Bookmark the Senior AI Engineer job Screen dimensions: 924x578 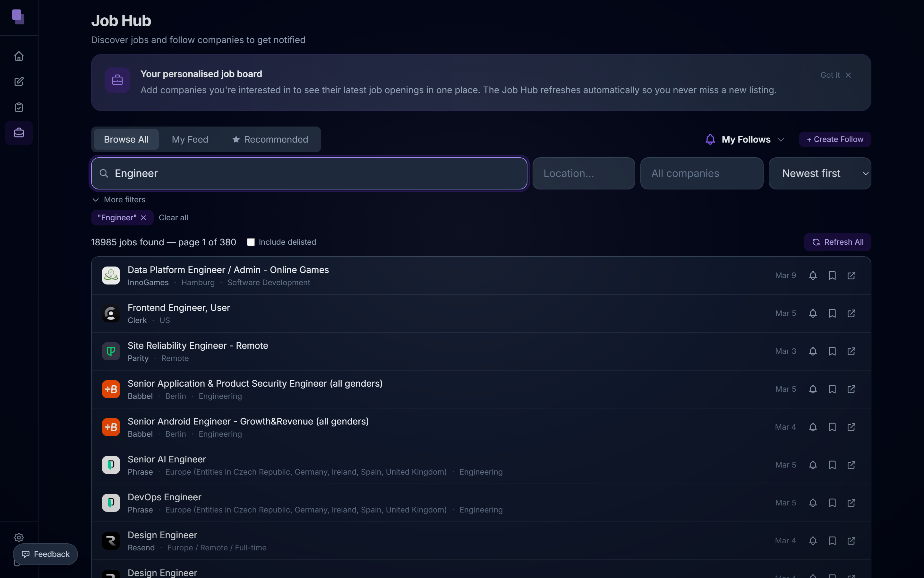point(832,464)
